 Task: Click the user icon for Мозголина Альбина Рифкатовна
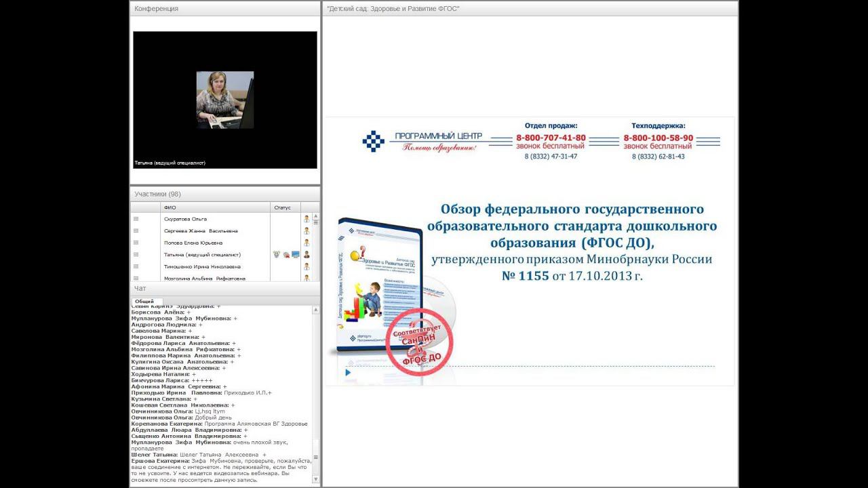(307, 278)
